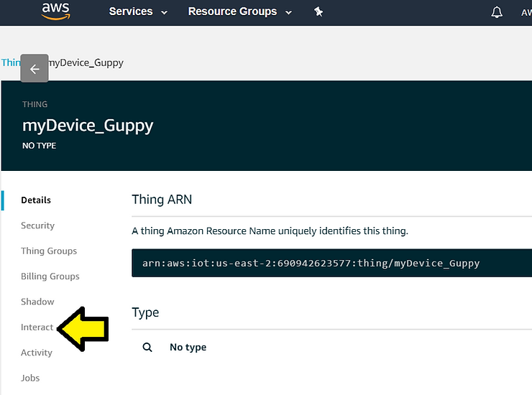Image resolution: width=532 pixels, height=395 pixels.
Task: Select the Details tab in sidebar
Action: pos(36,200)
